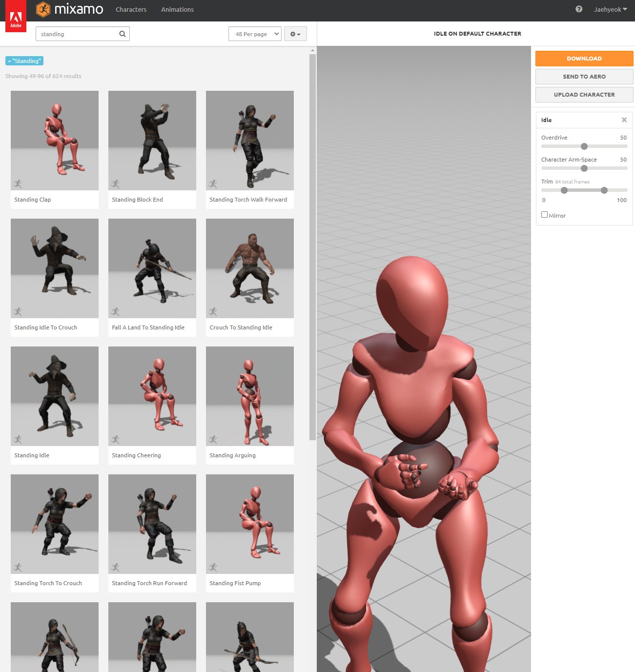Select the Standing Fist Pump thumbnail

tap(250, 524)
